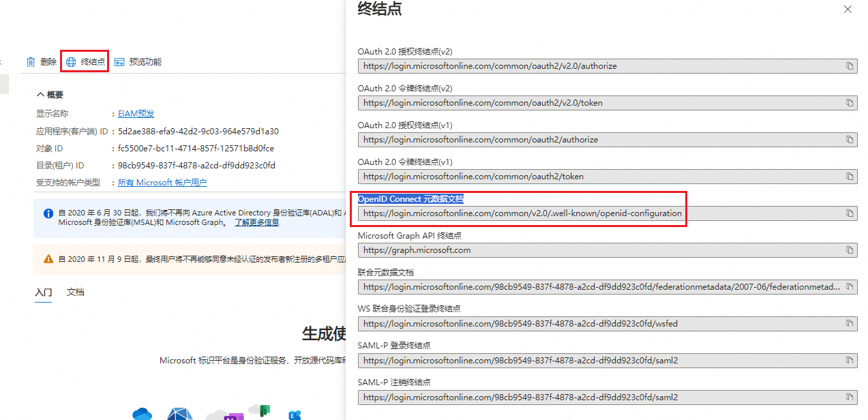Copy the federation metadata document URL

850,287
